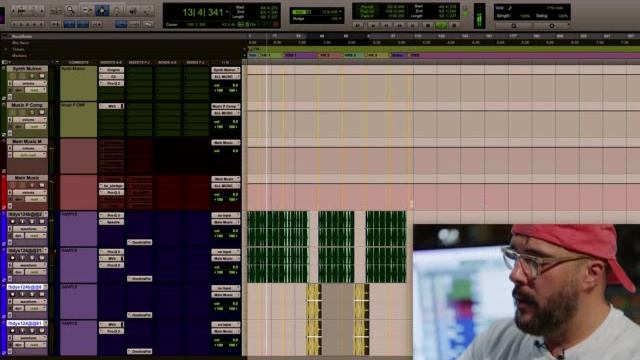Click the Main Music M track name

pos(27,142)
